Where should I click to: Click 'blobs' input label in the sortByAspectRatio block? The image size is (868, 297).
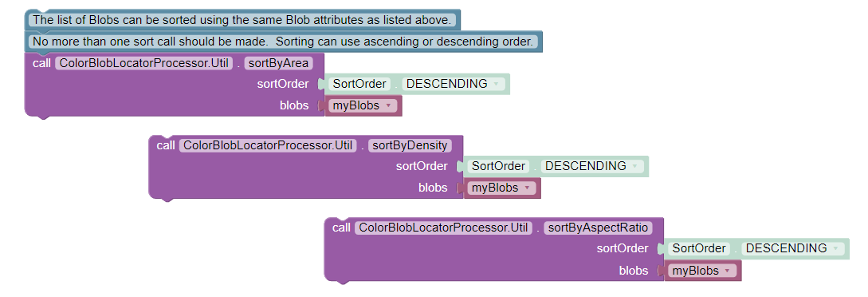pos(634,271)
